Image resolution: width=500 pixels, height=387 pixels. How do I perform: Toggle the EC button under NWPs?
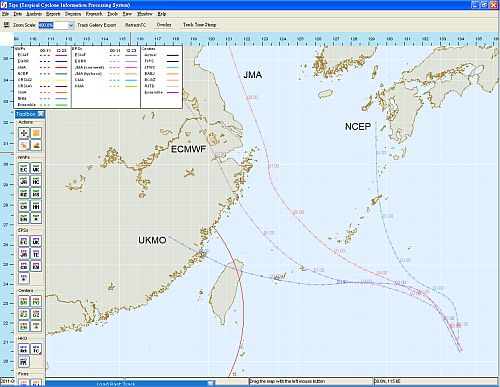pos(24,169)
